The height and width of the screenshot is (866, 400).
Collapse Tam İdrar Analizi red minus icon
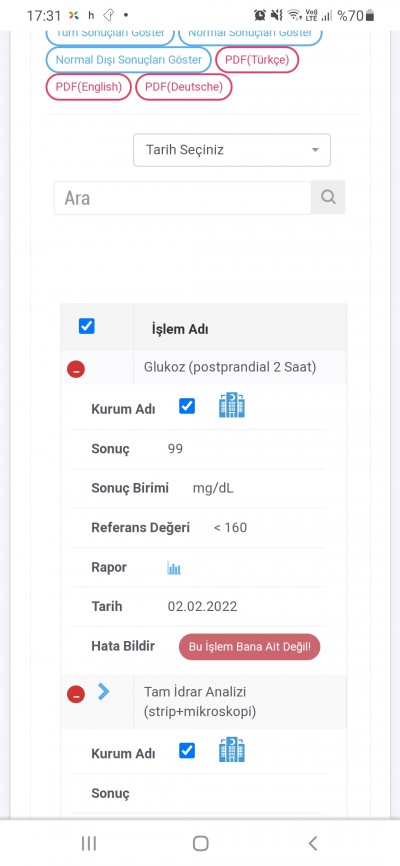click(76, 694)
